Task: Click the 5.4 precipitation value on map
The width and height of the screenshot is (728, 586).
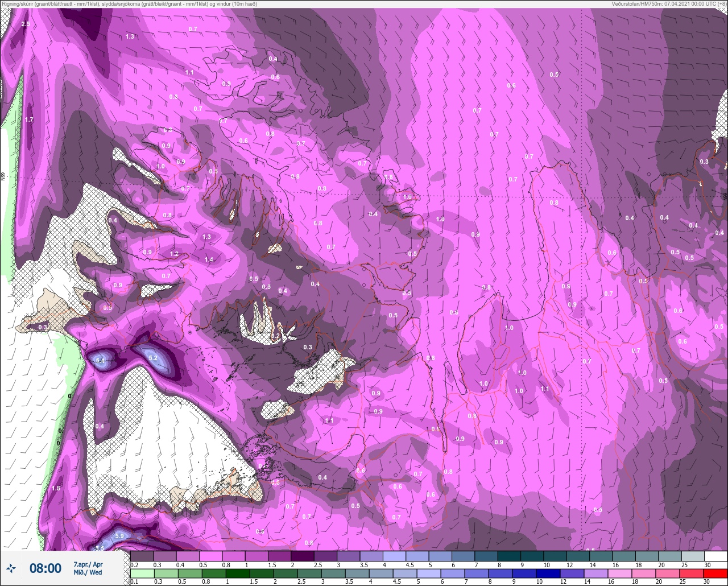Action: (x=101, y=361)
